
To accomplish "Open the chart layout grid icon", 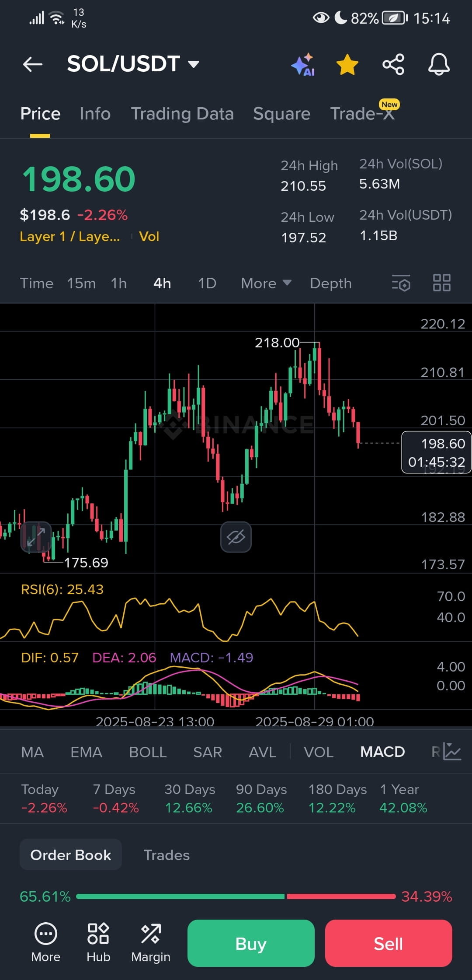I will pyautogui.click(x=442, y=283).
